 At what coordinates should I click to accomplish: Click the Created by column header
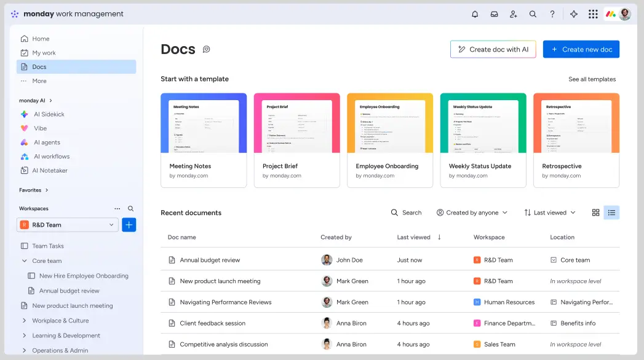pos(336,237)
